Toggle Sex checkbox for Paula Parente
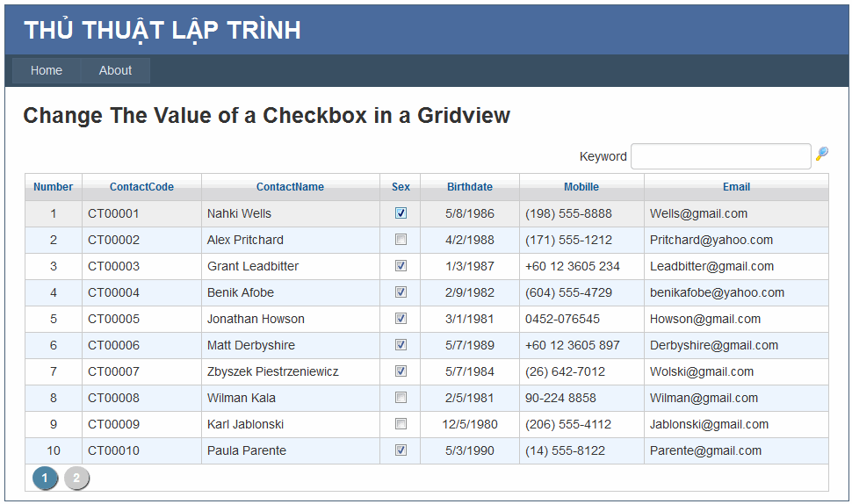Viewport: 852px width, 504px height. (401, 450)
